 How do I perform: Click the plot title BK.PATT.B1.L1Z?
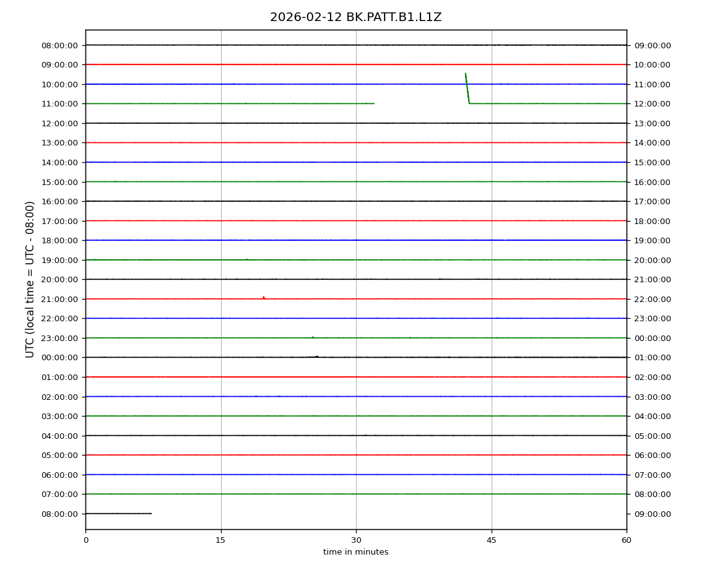[x=355, y=17]
